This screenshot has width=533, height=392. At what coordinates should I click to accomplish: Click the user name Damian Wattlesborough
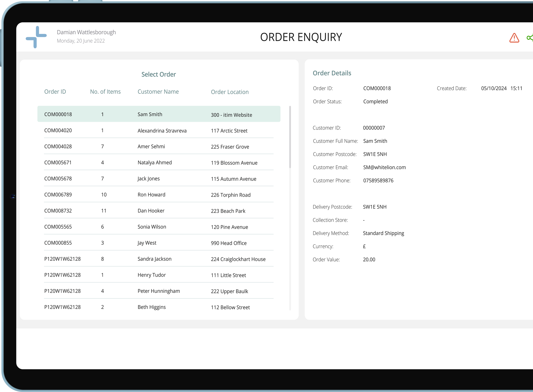click(x=86, y=32)
